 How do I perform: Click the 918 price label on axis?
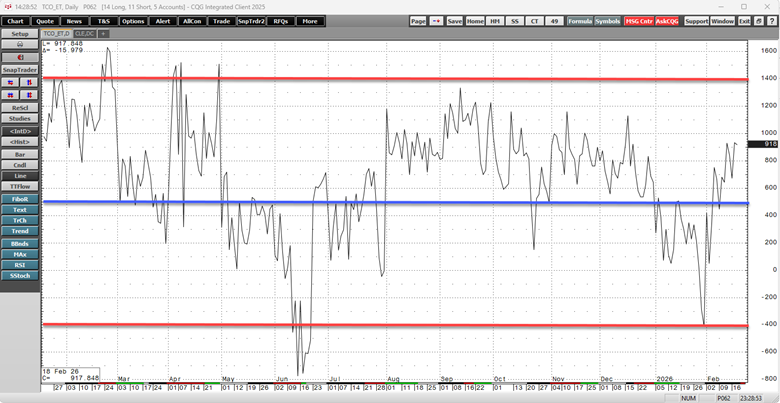[x=770, y=144]
